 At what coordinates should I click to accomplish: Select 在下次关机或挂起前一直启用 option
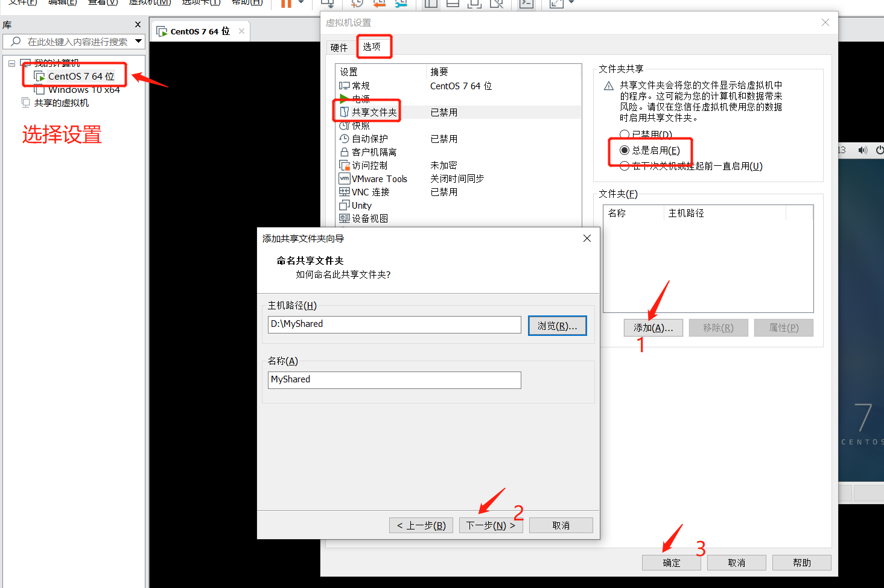click(x=625, y=166)
